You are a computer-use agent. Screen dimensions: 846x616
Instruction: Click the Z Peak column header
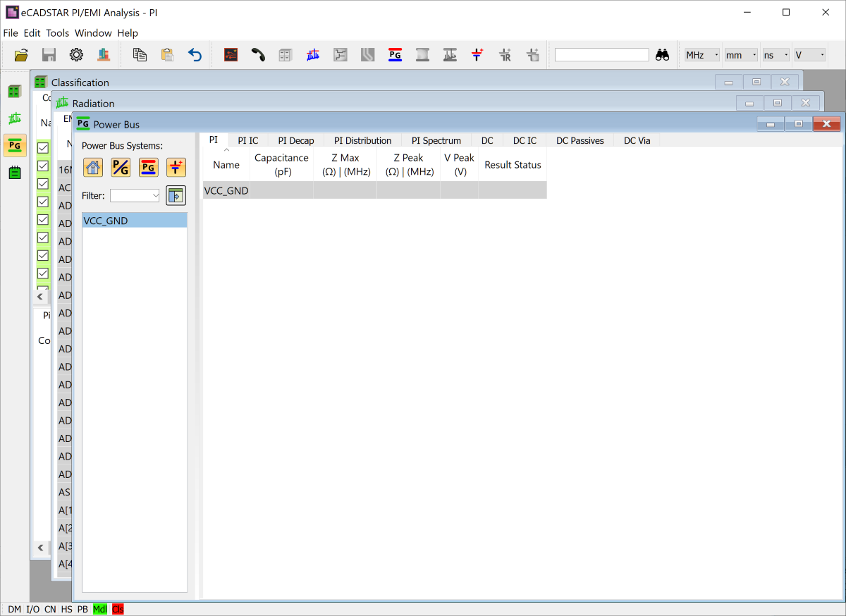tap(409, 165)
